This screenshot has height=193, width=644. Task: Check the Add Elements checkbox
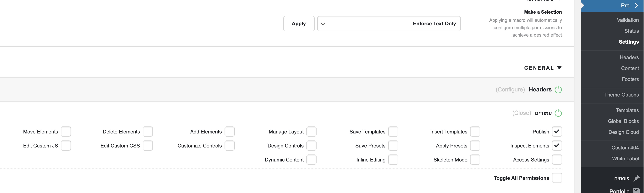(229, 132)
